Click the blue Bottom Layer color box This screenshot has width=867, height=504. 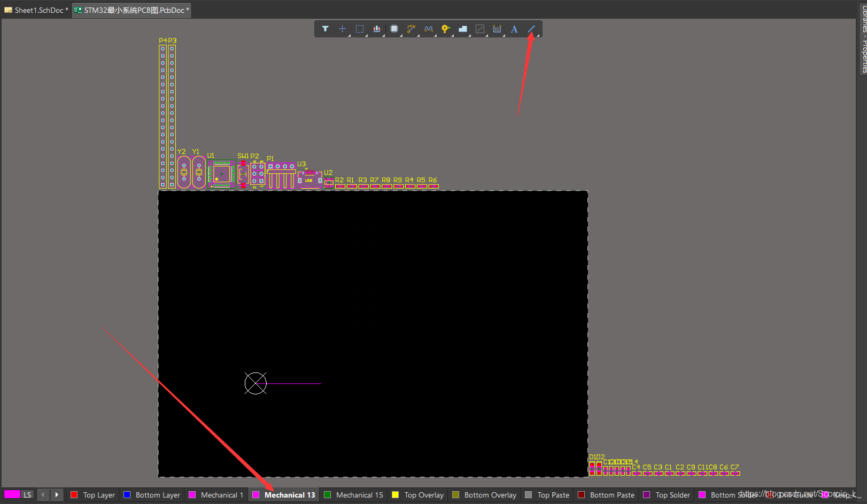click(127, 495)
